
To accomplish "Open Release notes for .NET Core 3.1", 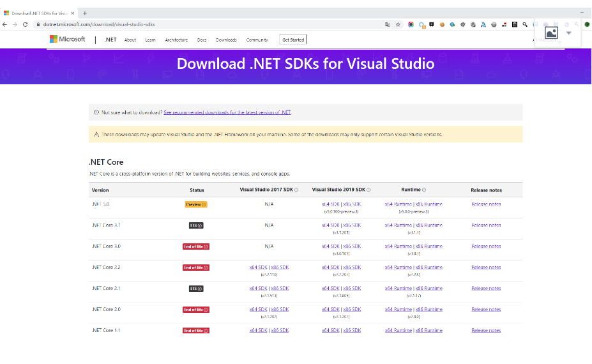I will coord(486,225).
